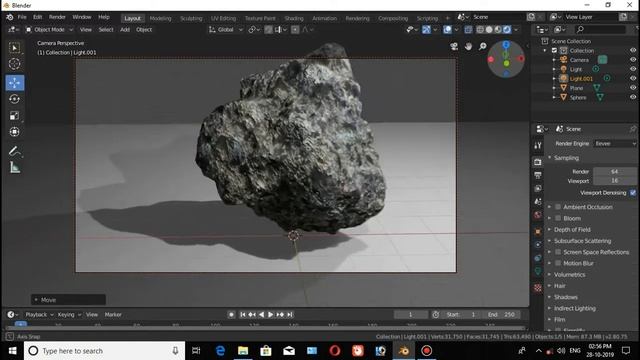Play the animation forward
640x360 pixels.
270,315
